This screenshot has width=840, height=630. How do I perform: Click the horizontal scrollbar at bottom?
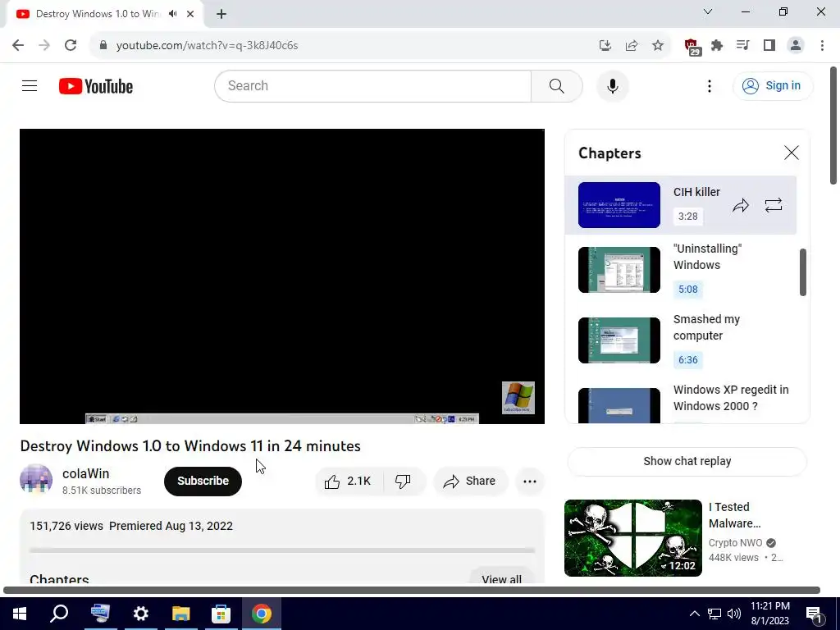coord(412,590)
